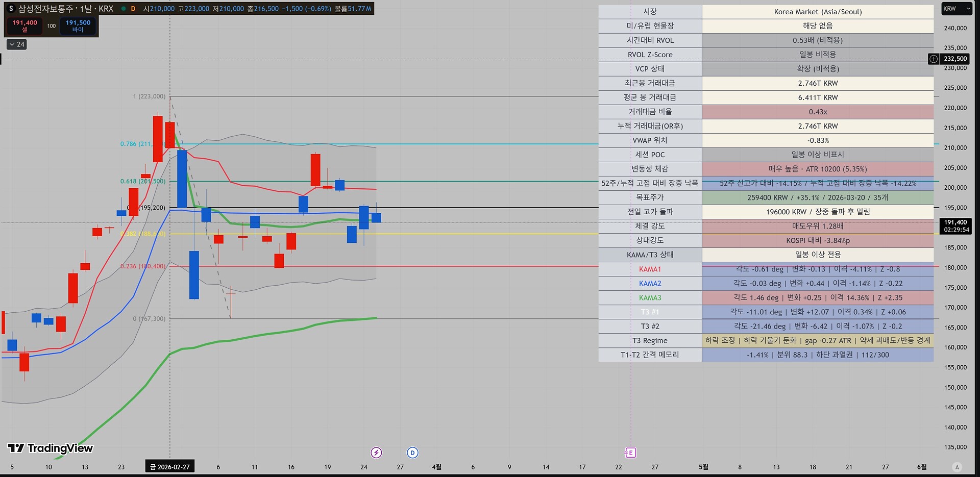Click the 최근봉 거래대금 label
This screenshot has height=477, width=980.
tap(650, 83)
